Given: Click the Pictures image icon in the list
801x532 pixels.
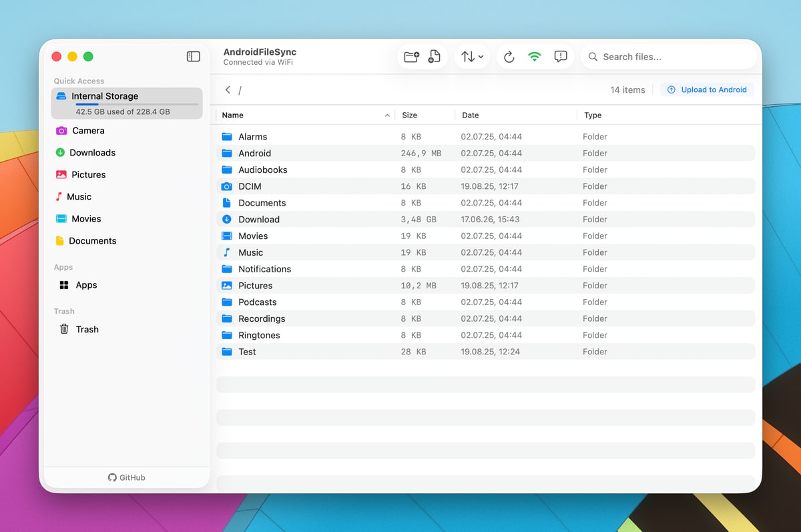Looking at the screenshot, I should coord(226,286).
